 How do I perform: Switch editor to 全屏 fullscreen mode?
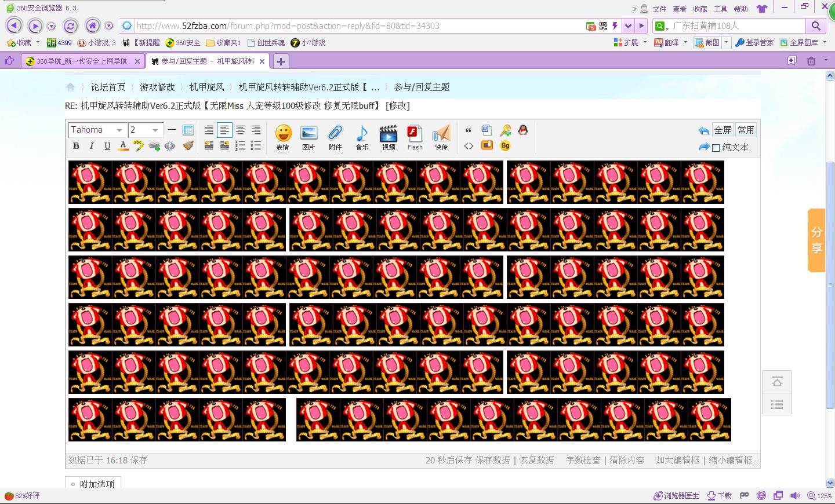(723, 130)
